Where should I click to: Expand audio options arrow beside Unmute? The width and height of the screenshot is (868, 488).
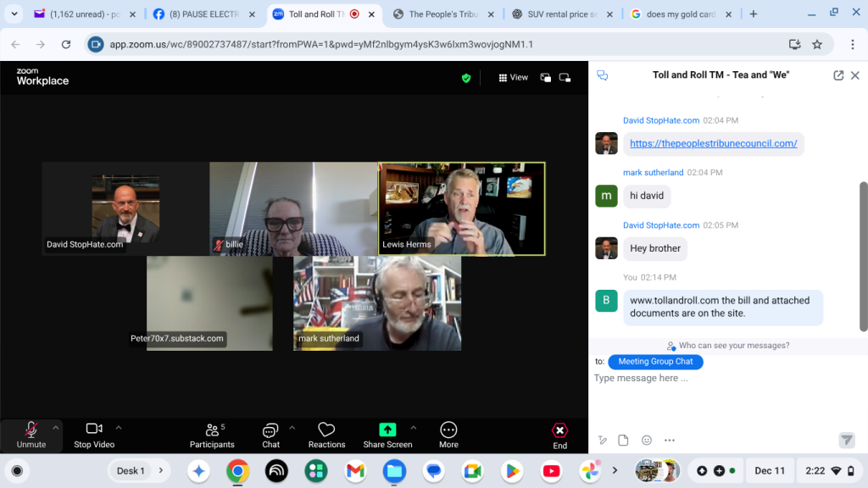pos(56,427)
